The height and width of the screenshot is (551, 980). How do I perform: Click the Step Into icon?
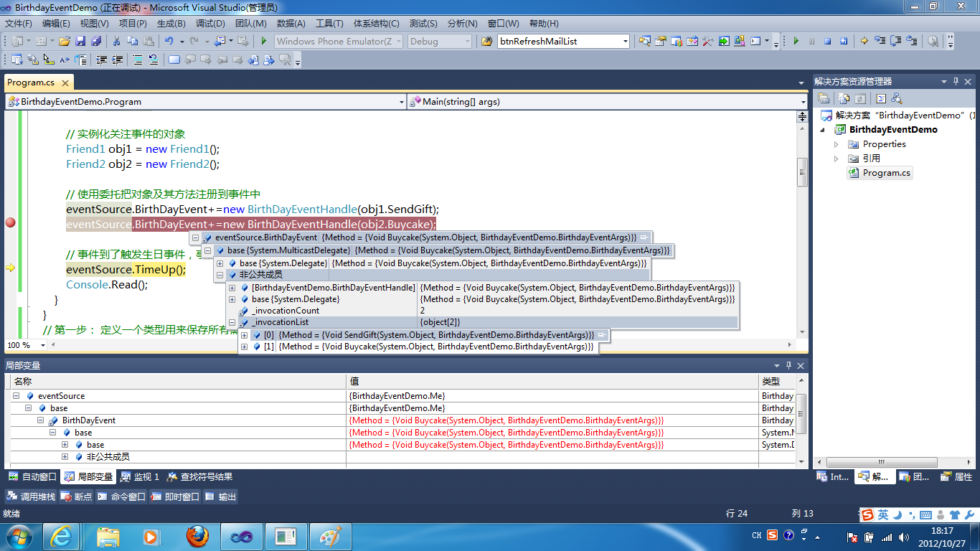[x=880, y=42]
